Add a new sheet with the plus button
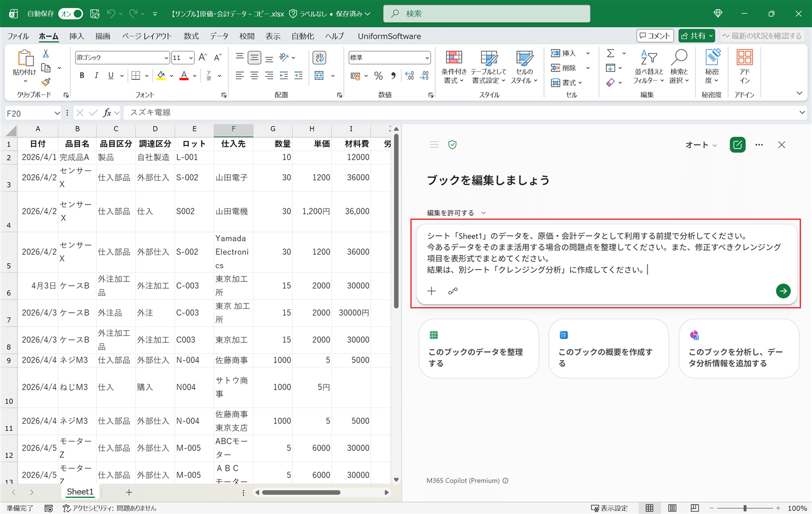Screen dimensions: 812x514 [x=129, y=492]
